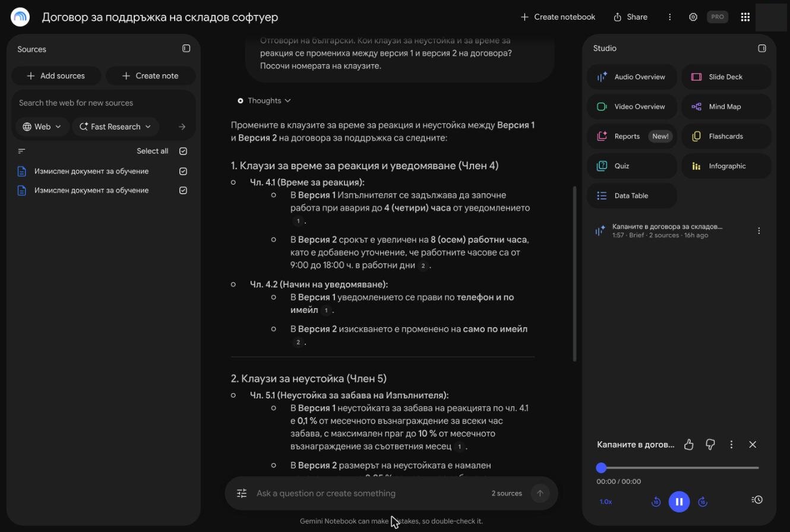Image resolution: width=790 pixels, height=532 pixels.
Task: Send the chat message arrow button
Action: [540, 493]
